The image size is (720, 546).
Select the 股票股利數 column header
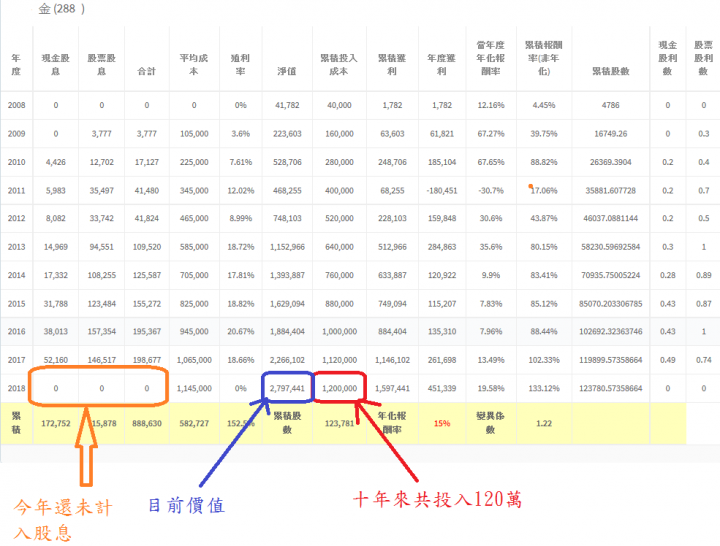pos(703,58)
